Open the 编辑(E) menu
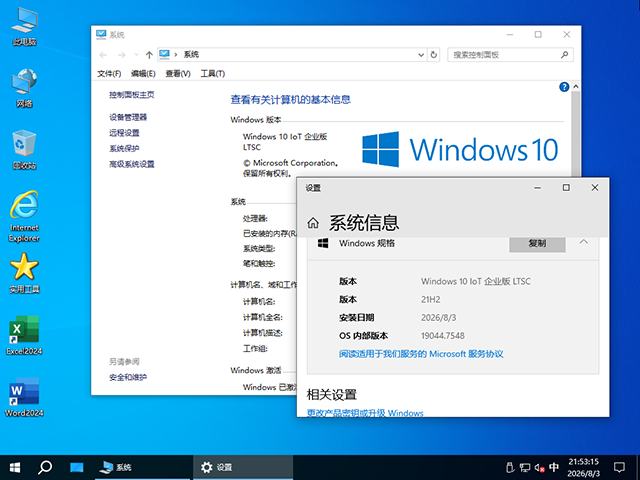 143,73
